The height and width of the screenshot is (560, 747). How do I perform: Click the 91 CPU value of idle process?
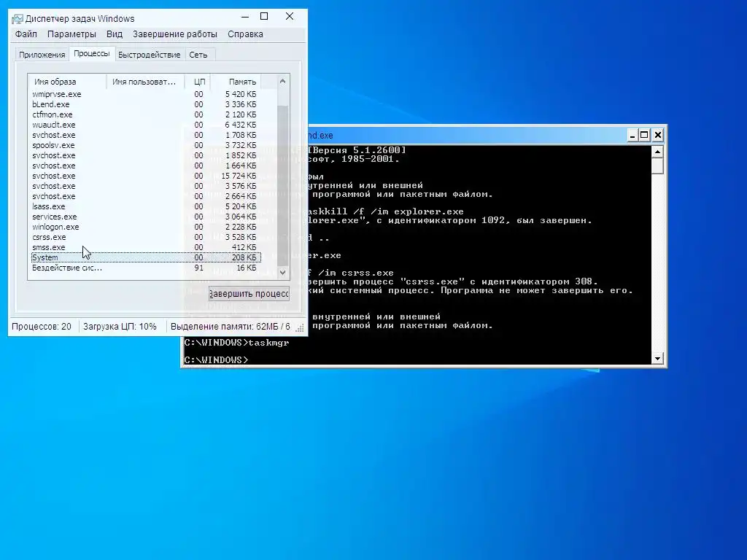click(x=198, y=268)
